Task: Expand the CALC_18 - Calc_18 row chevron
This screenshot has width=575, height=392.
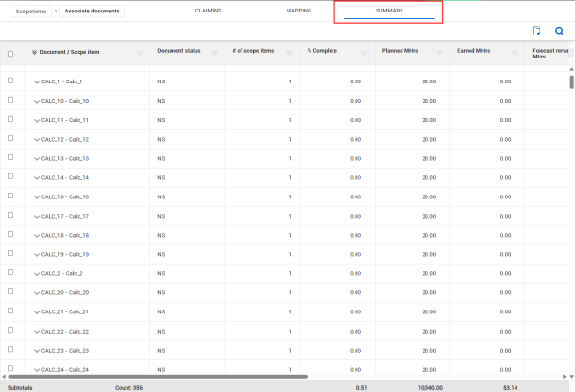Action: 37,236
